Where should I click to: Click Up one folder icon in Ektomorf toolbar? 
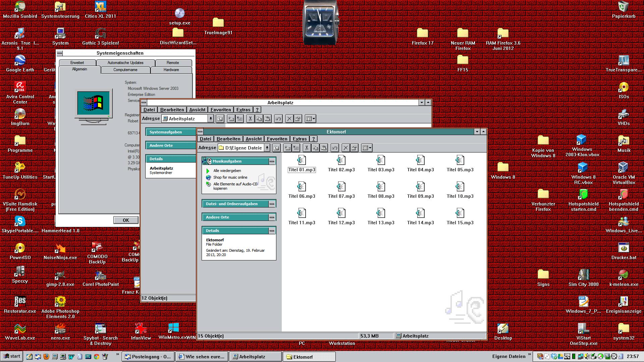276,148
